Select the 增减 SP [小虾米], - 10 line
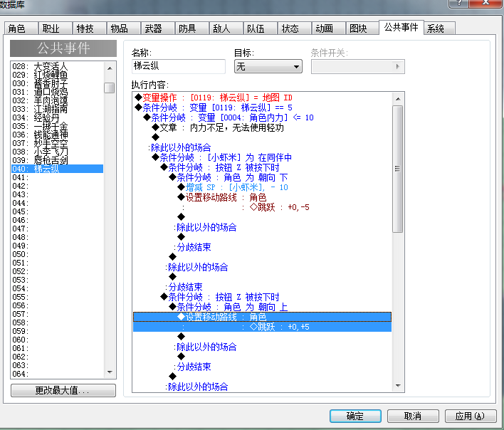 (262, 187)
